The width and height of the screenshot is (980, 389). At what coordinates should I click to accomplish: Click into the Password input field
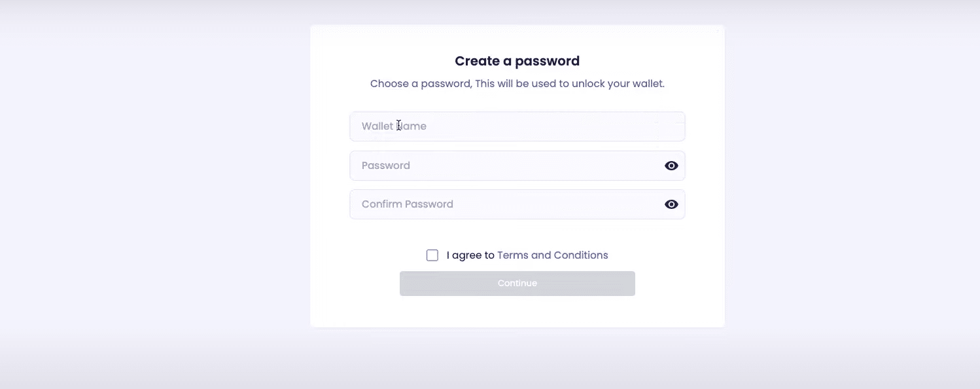point(504,166)
